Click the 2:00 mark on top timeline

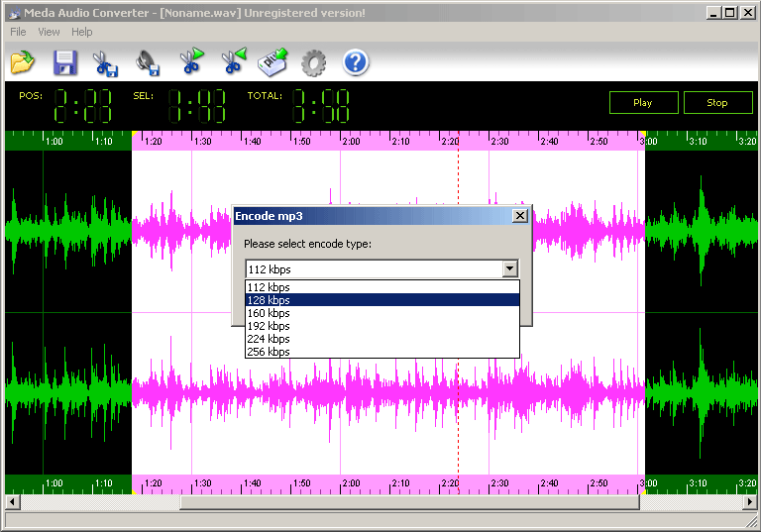click(351, 142)
